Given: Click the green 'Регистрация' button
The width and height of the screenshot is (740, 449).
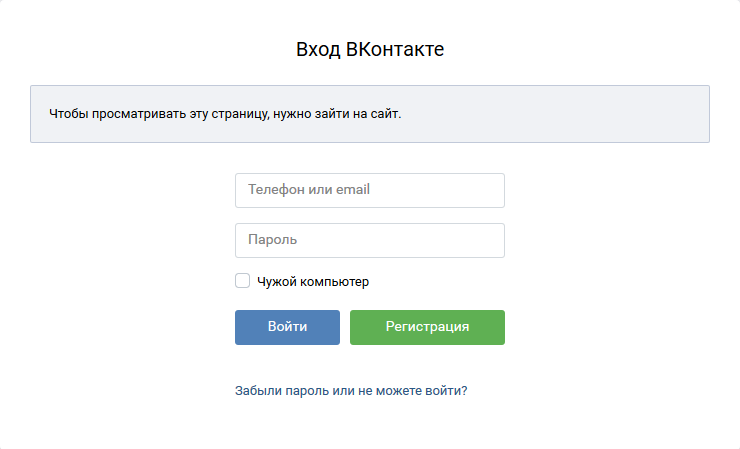Looking at the screenshot, I should coord(427,327).
